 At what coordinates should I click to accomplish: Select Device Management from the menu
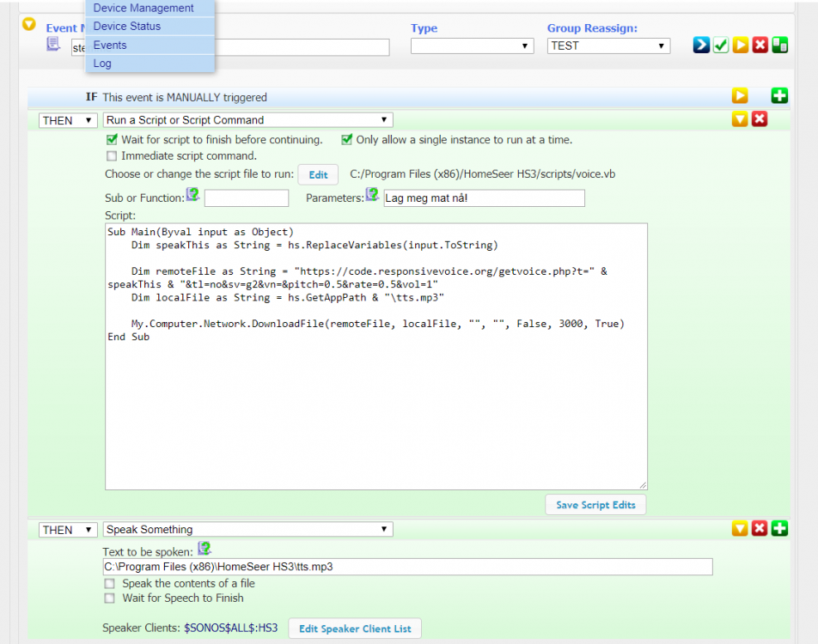point(143,9)
